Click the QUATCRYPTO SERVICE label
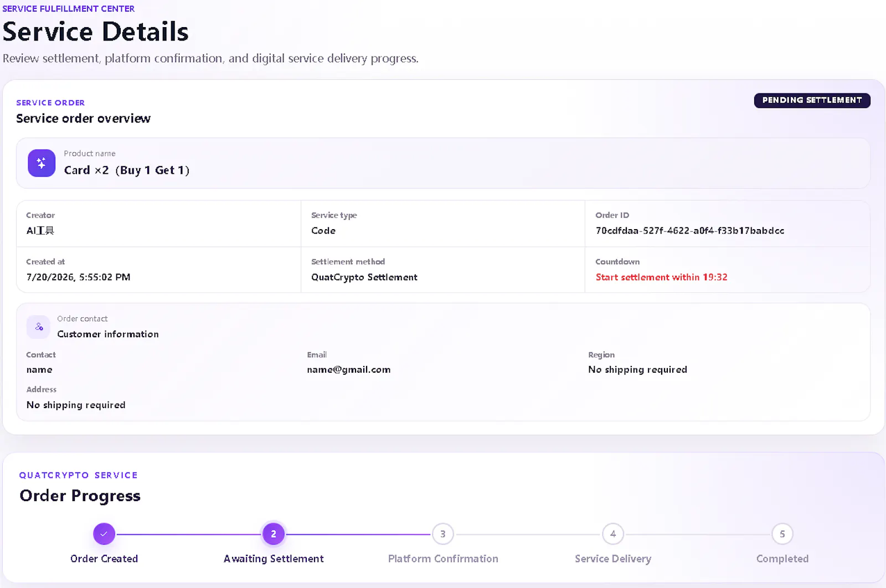The image size is (886, 588). tap(79, 475)
